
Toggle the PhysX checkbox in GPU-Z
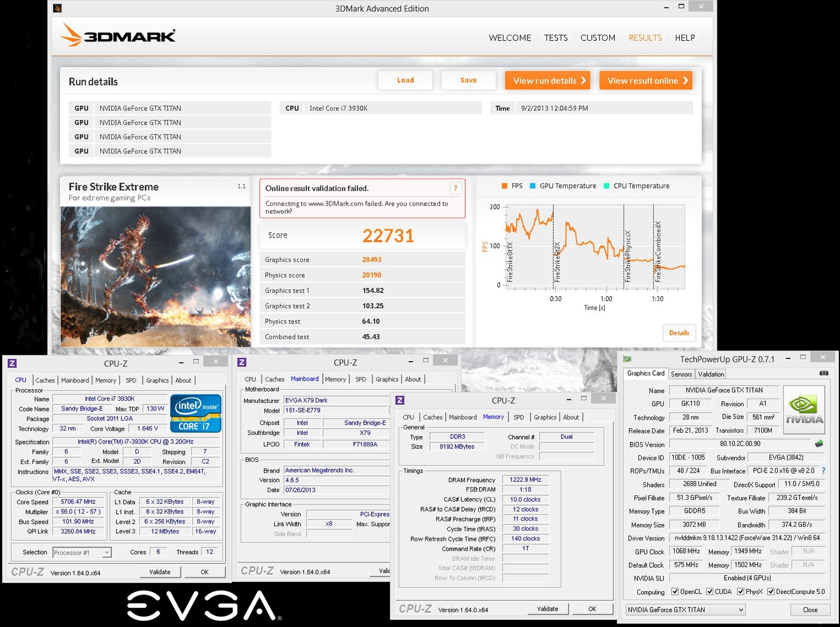[740, 592]
